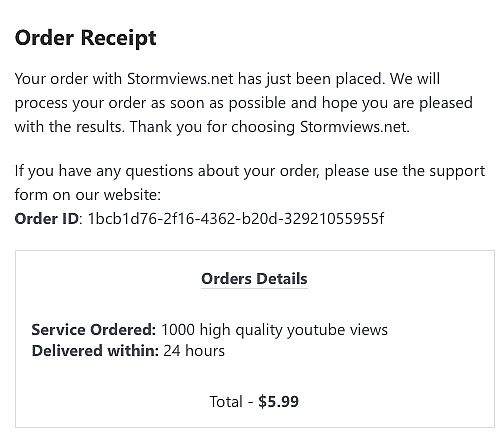This screenshot has height=436, width=499.
Task: Click the phrase 'Thank you for choosing'
Action: (212, 128)
